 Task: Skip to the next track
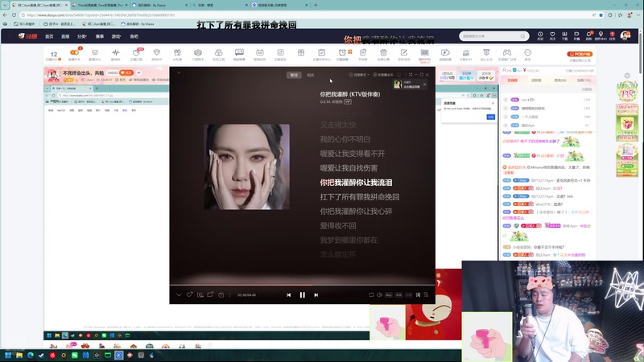point(316,294)
